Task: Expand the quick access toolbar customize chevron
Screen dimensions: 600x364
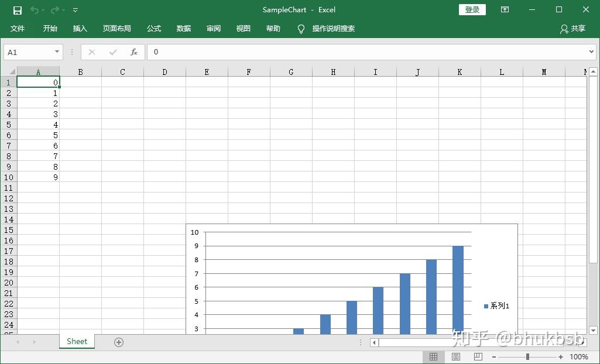Action: [75, 10]
